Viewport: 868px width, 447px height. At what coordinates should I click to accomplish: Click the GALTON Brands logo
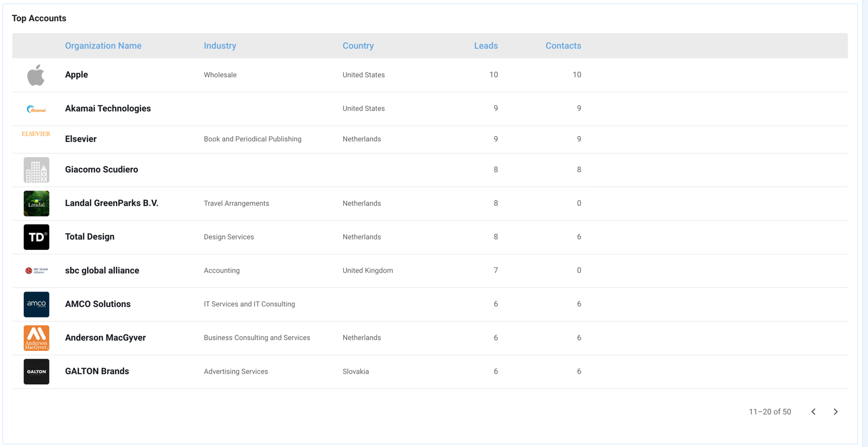point(36,371)
